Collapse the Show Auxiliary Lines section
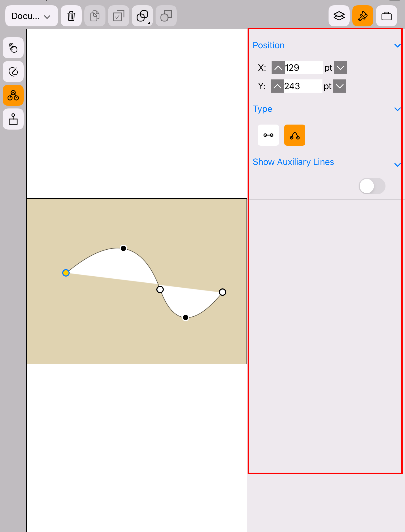 (397, 165)
